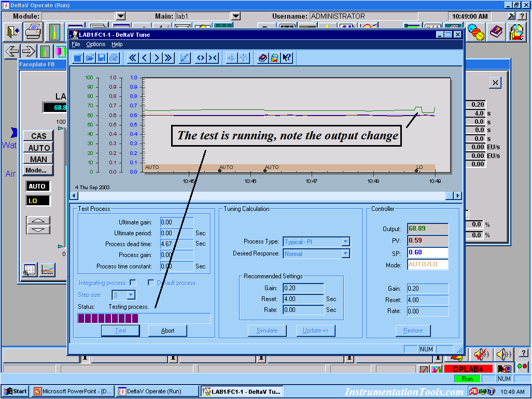Open the Options menu in DeltaV Tune
Viewport: 532px width, 399px height.
tap(96, 45)
